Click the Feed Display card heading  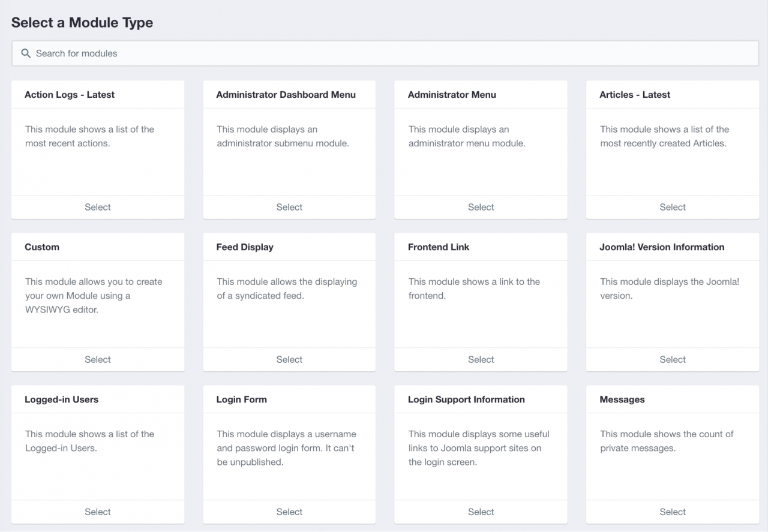245,247
